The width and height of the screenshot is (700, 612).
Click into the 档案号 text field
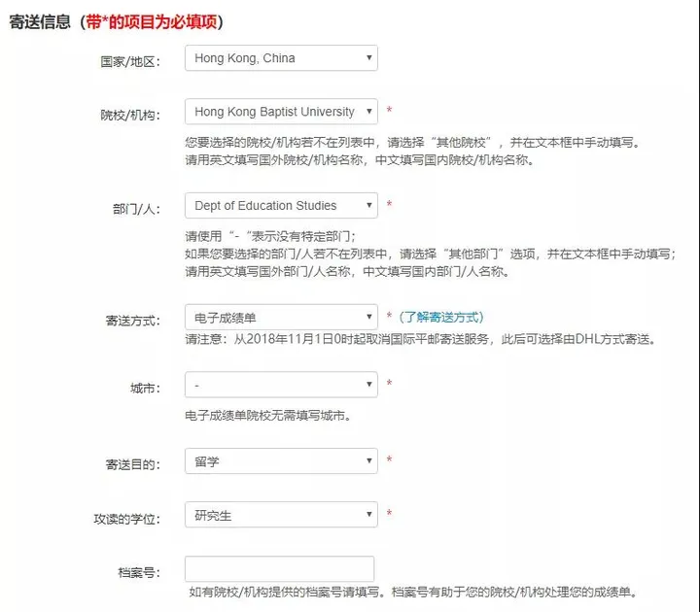pyautogui.click(x=279, y=569)
